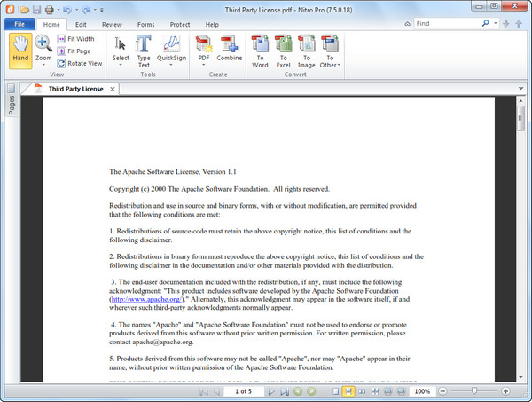Open the apache.org hyperlink in document
Image resolution: width=532 pixels, height=402 pixels.
(x=145, y=302)
